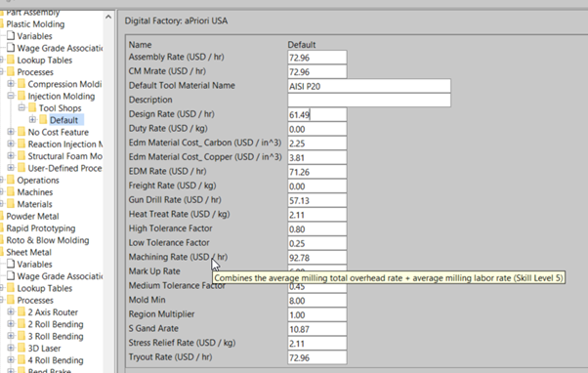
Task: Click the Stress Relief Rate field
Action: [x=317, y=343]
